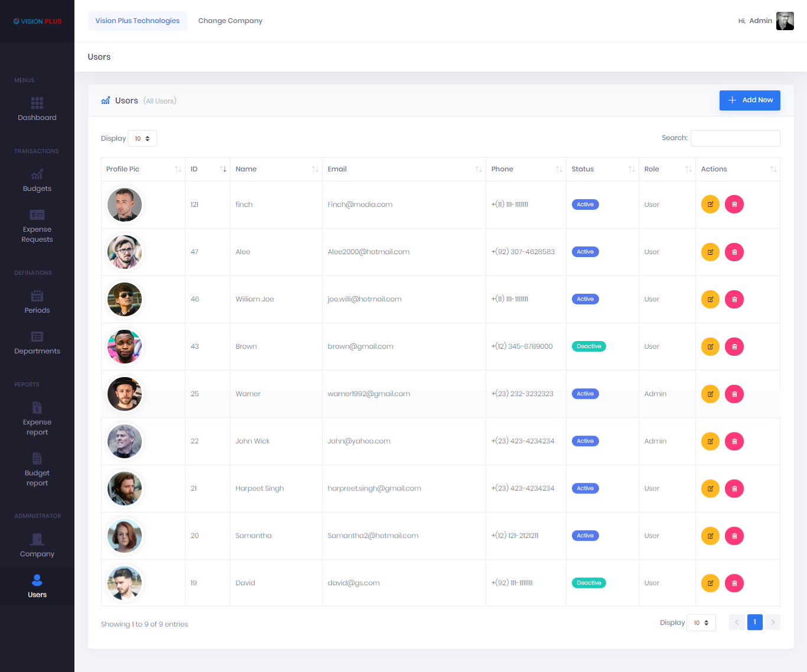Expand the bottom Display entries dropdown
Viewport: 807px width, 672px height.
701,623
